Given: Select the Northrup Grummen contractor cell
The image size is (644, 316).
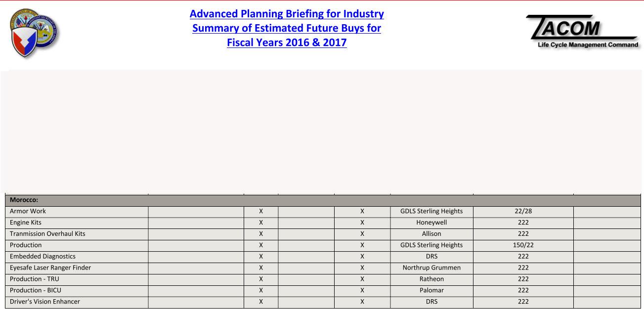Looking at the screenshot, I should coord(431,268).
